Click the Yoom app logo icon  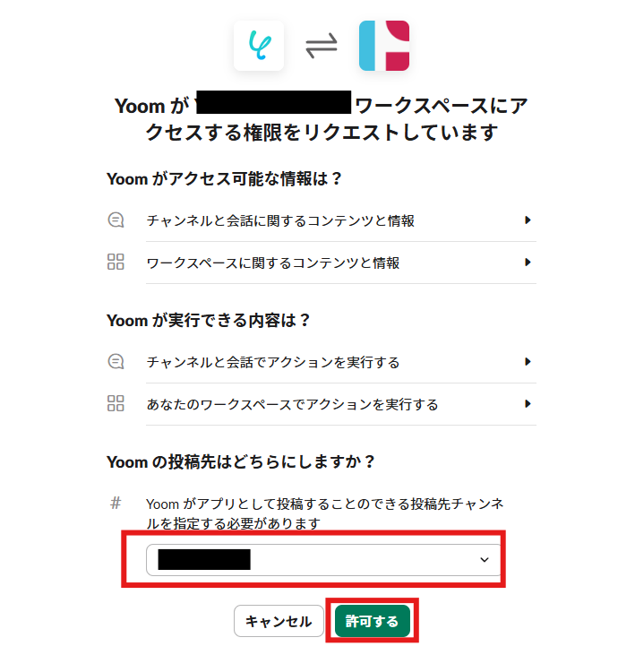coord(258,46)
